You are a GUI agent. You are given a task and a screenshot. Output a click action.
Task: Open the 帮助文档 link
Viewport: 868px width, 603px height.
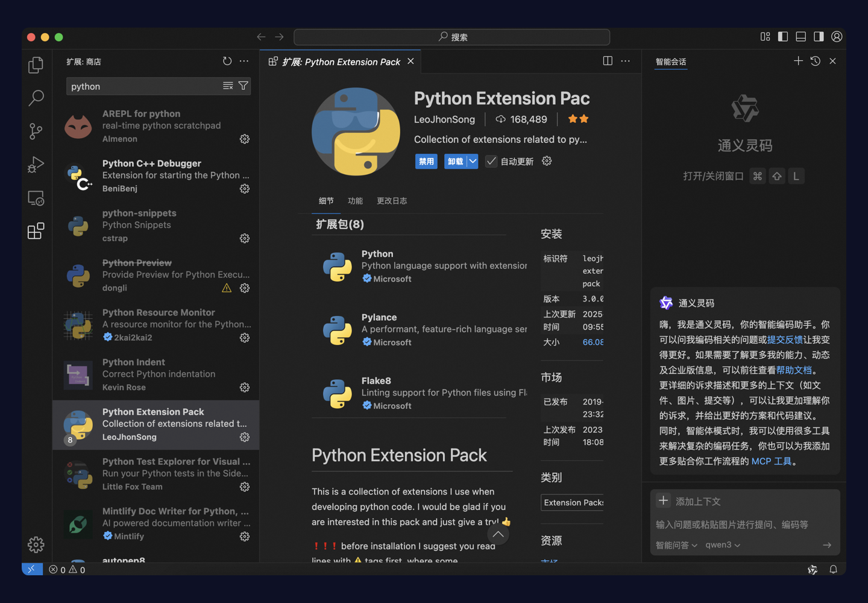tap(794, 370)
